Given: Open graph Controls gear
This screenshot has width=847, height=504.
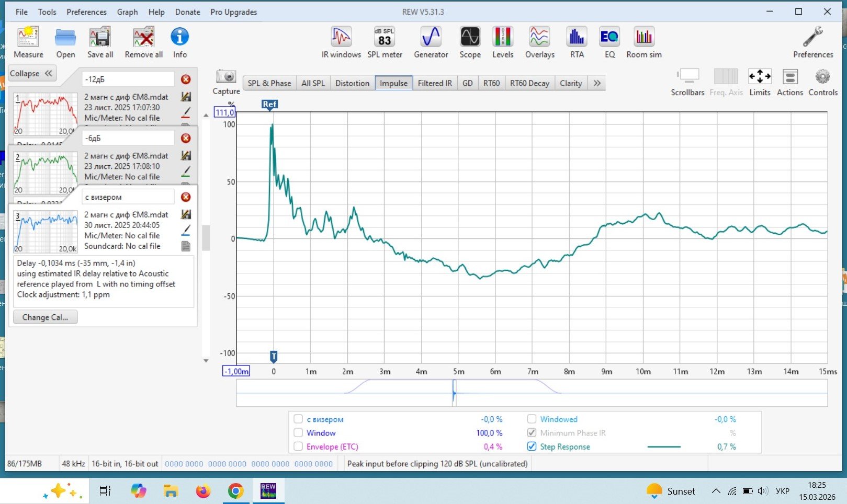Looking at the screenshot, I should 823,83.
